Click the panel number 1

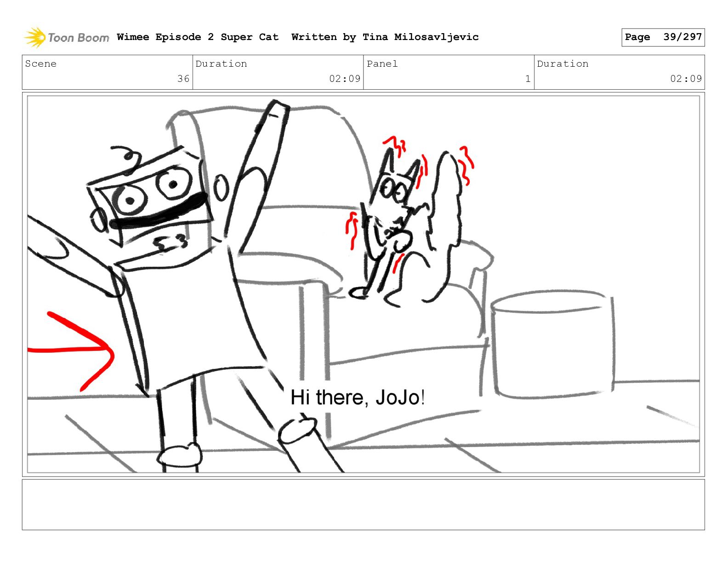click(x=528, y=79)
